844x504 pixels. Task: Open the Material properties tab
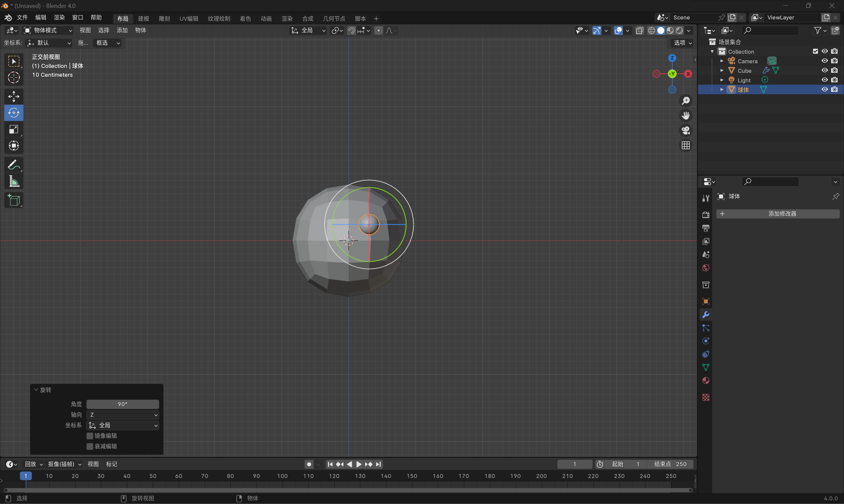coord(706,381)
